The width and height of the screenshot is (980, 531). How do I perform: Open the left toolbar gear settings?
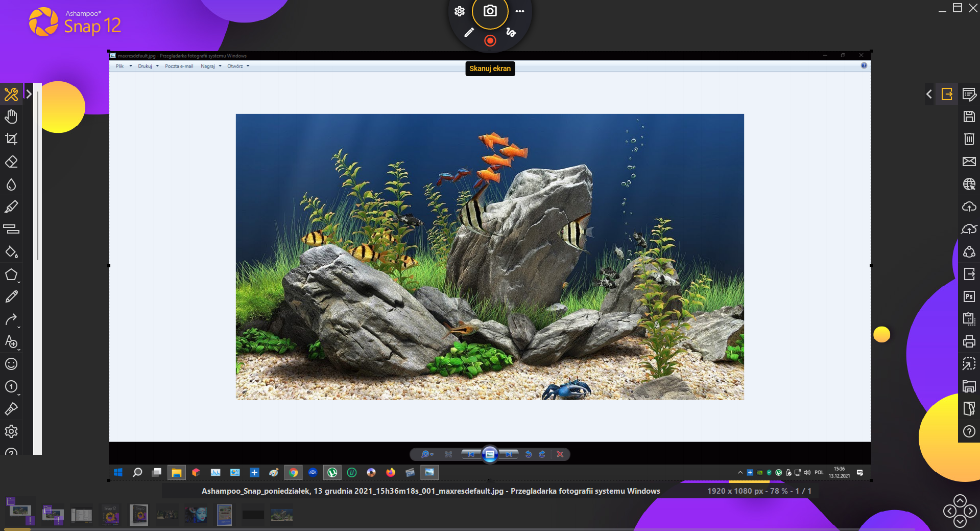pos(11,431)
